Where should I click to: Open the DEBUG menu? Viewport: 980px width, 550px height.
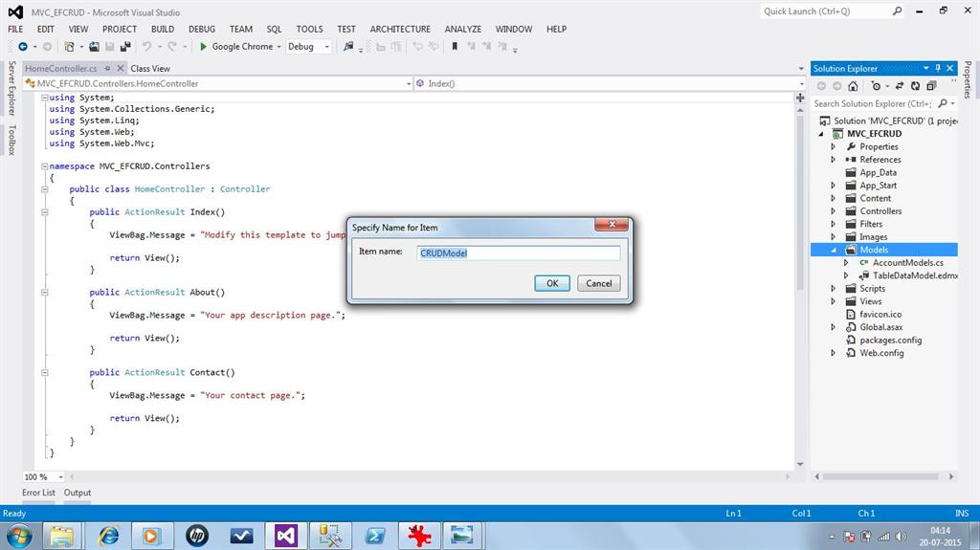point(202,29)
